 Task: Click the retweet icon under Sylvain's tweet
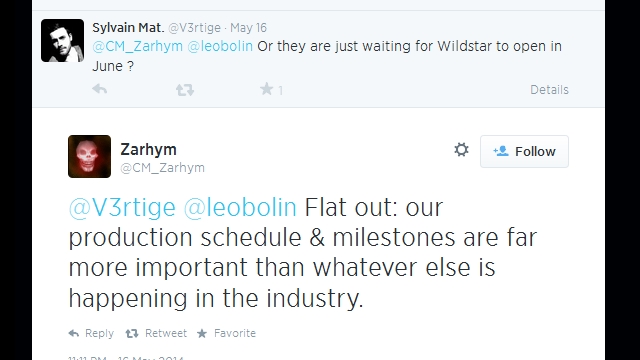tap(185, 89)
